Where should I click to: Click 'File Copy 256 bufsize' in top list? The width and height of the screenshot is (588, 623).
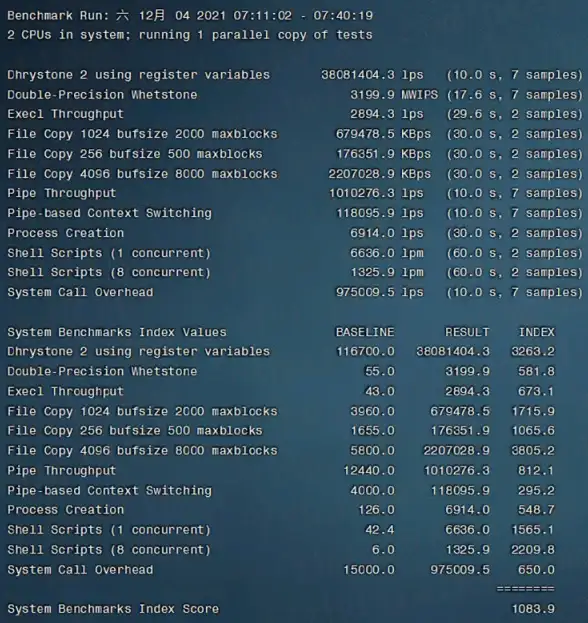[x=135, y=154]
